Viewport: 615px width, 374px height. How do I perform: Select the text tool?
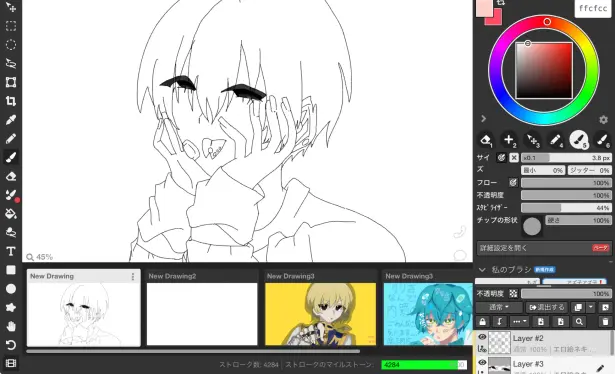(11, 251)
